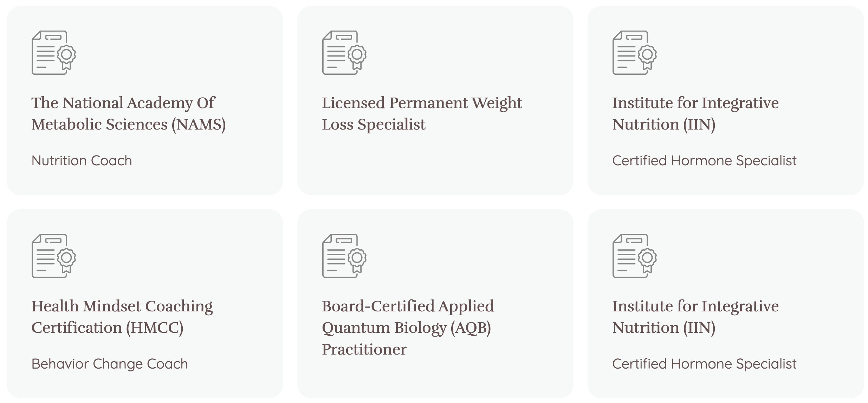Select Health Mindset Coaching Certification (HMCC) heading

coord(122,317)
